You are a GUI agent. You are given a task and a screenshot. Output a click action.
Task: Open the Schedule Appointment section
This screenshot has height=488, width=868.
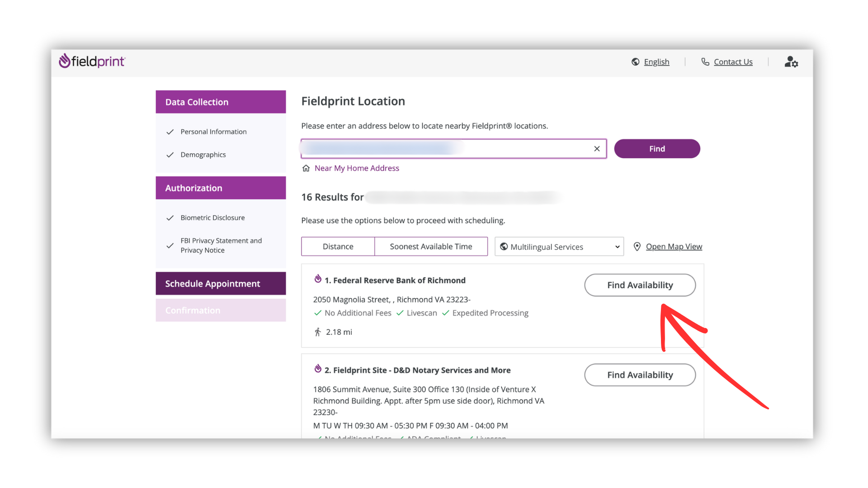221,283
